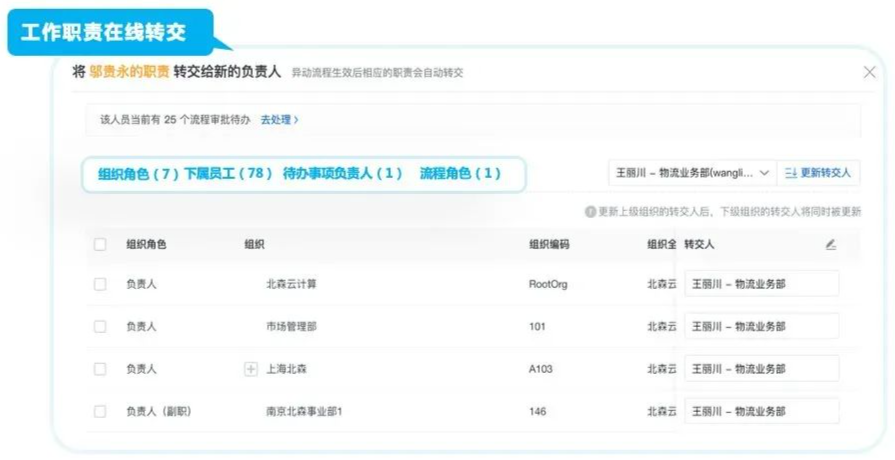This screenshot has width=895, height=460.
Task: Click the 组织编码 column header
Action: 549,244
